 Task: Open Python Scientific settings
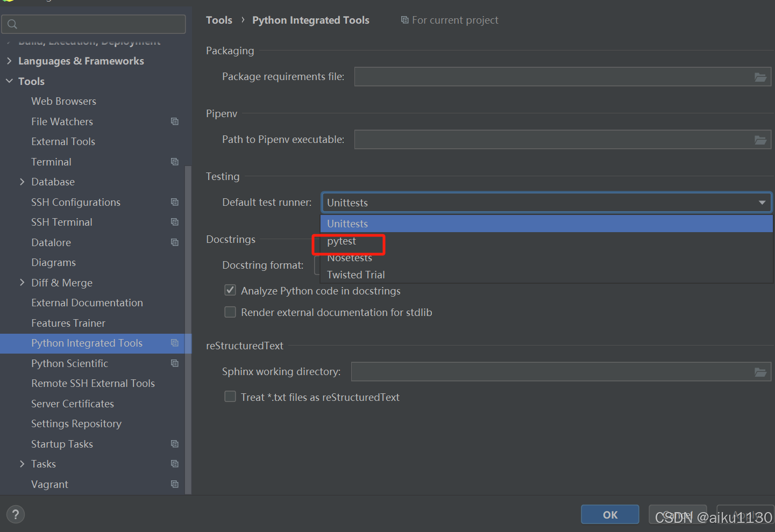69,363
